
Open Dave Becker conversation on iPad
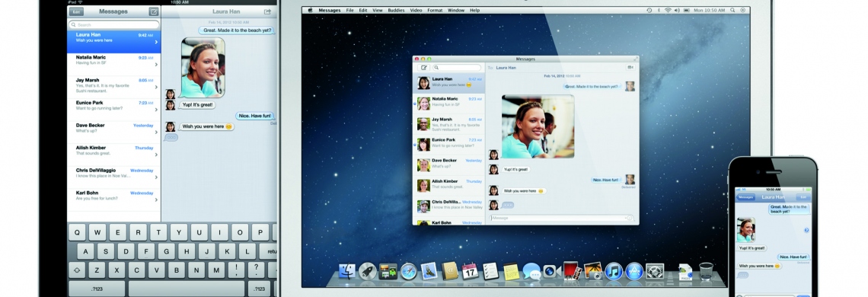coord(114,133)
